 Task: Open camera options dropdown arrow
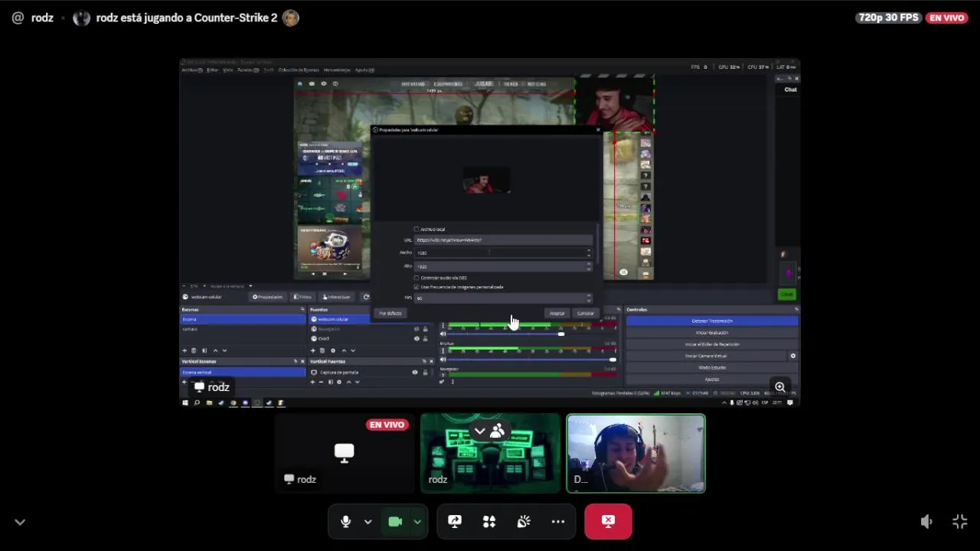point(417,522)
